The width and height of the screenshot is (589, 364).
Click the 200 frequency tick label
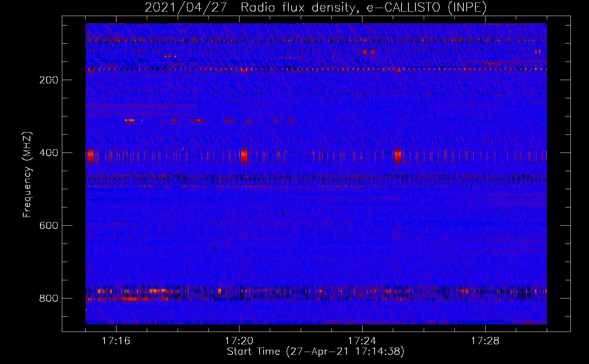(48, 80)
